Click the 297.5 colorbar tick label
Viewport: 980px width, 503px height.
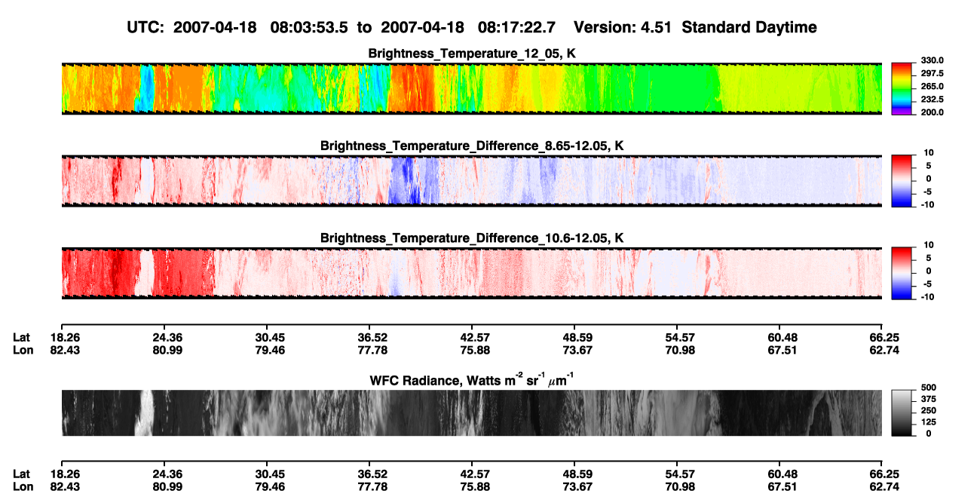coord(932,74)
